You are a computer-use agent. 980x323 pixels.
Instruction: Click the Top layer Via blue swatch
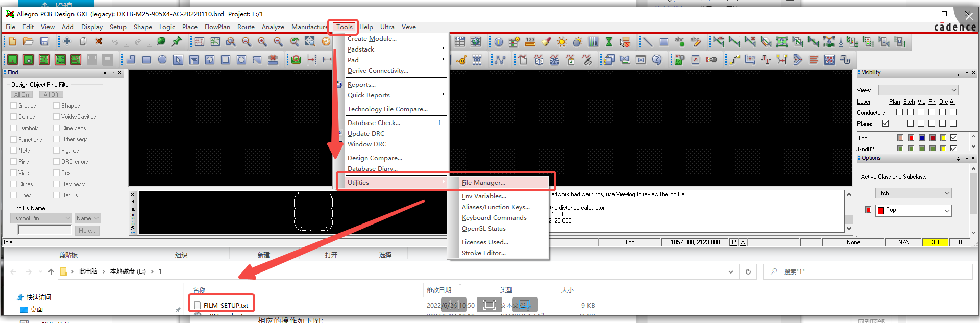pos(922,138)
